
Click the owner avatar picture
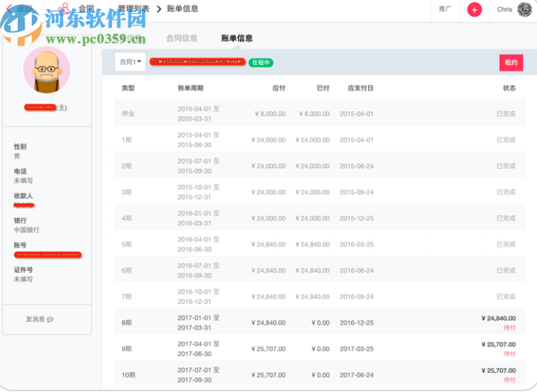pyautogui.click(x=46, y=70)
